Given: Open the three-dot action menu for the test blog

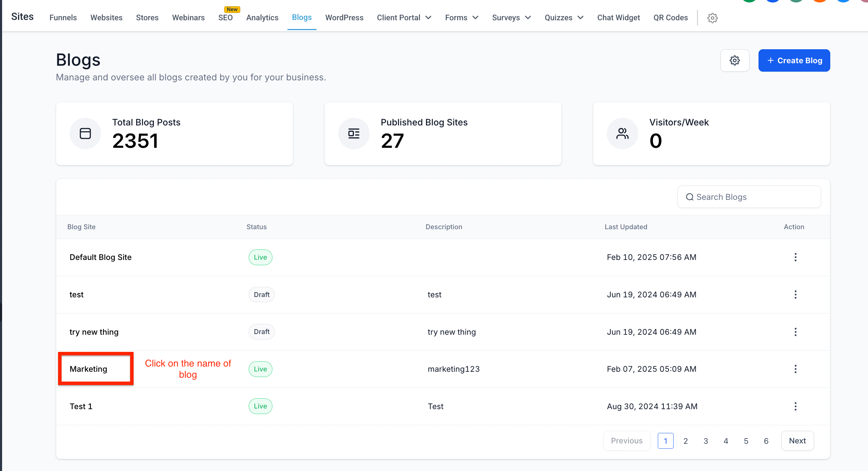Looking at the screenshot, I should click(795, 295).
